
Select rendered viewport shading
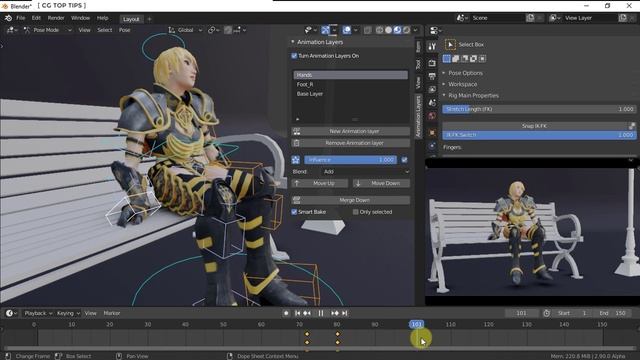click(406, 30)
